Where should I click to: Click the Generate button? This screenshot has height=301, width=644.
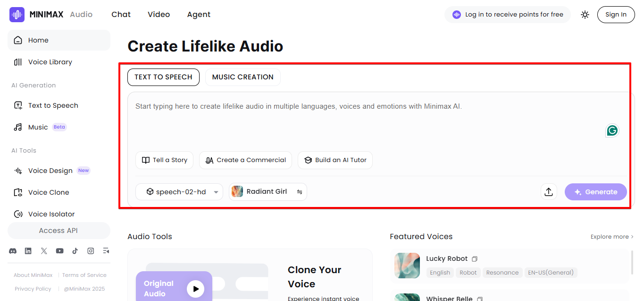tap(595, 191)
